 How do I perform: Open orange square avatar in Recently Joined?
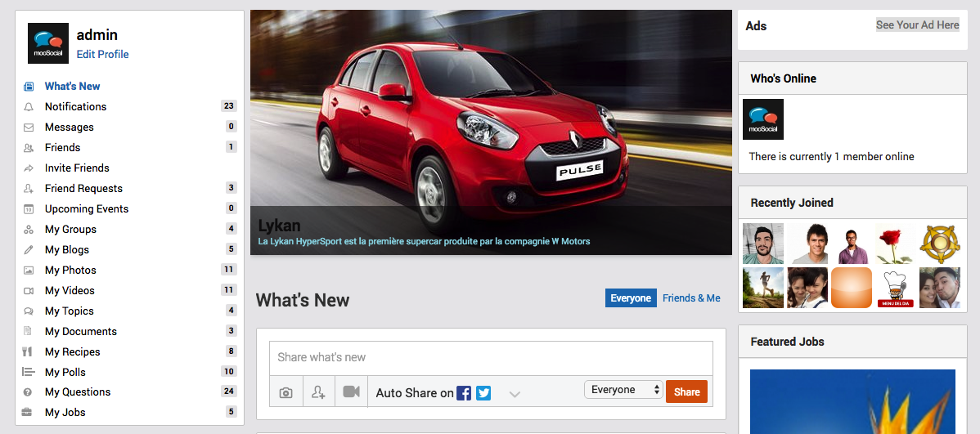point(852,288)
